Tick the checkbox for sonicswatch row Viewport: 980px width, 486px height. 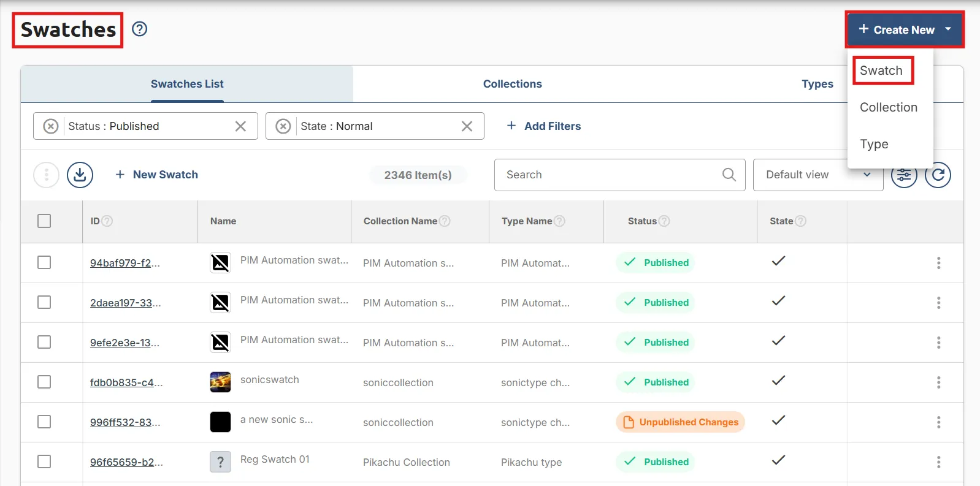coord(44,382)
